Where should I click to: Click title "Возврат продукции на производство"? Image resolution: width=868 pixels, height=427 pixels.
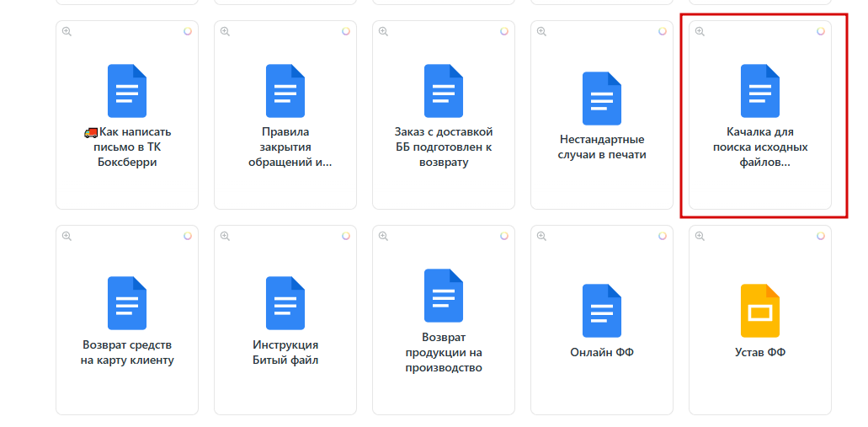click(444, 352)
